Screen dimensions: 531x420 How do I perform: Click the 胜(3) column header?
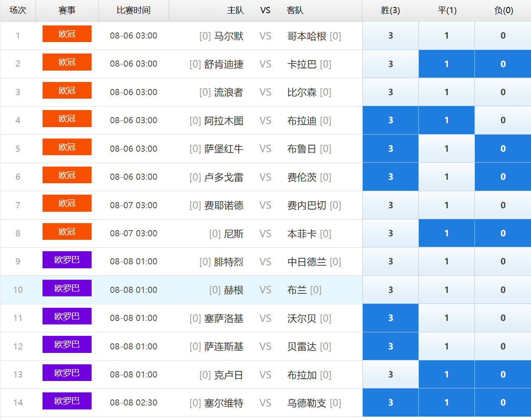(390, 11)
